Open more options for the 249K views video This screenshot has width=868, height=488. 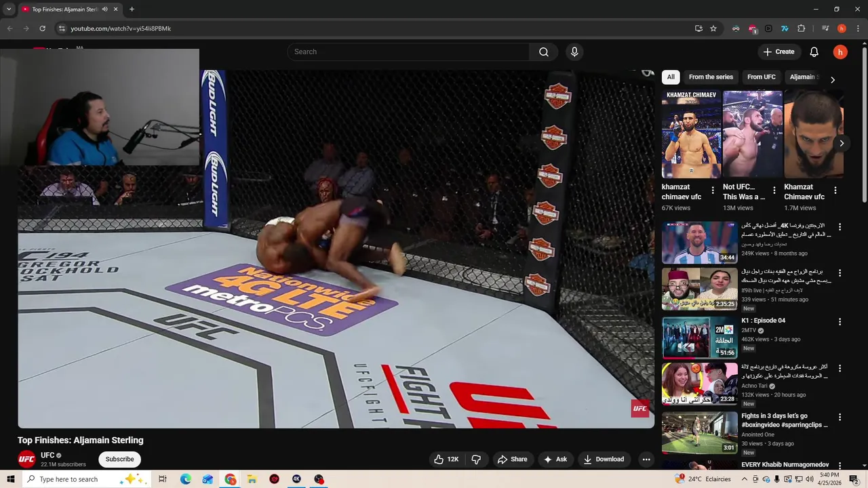[x=840, y=227]
